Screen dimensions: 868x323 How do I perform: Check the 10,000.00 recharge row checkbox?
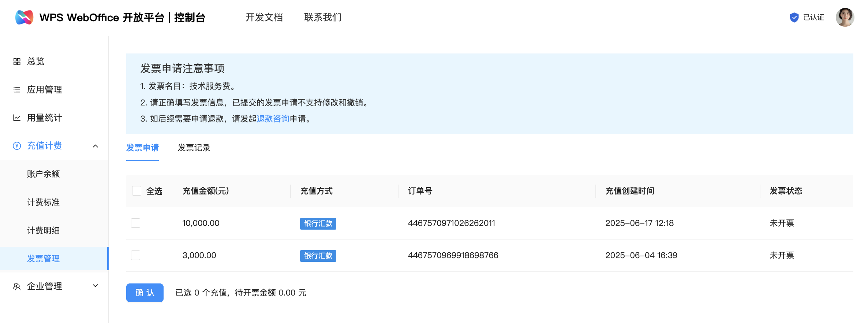click(x=136, y=223)
